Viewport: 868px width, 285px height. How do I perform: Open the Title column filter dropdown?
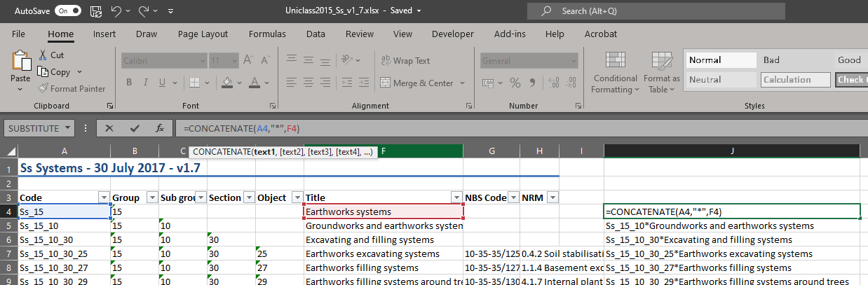(x=456, y=197)
